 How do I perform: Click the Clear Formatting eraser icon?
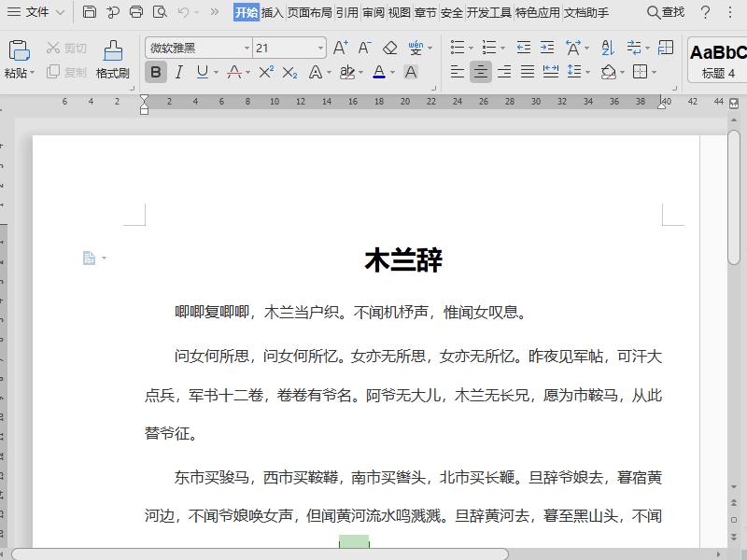tap(388, 48)
